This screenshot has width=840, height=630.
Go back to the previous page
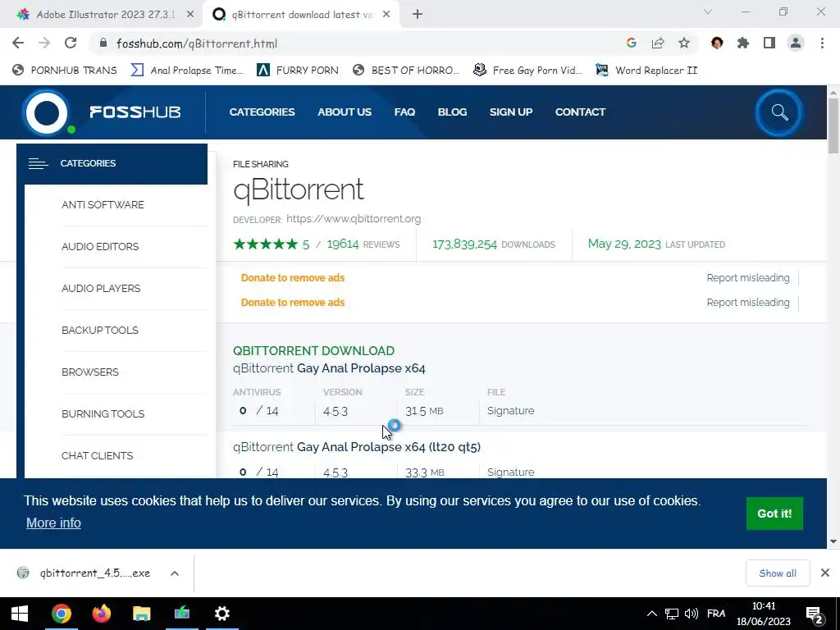(18, 43)
